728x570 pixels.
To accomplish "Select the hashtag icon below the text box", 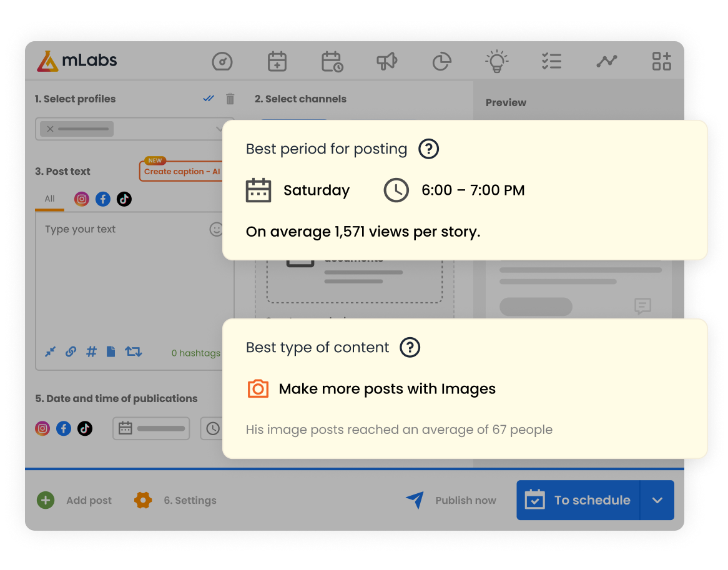I will coord(91,351).
